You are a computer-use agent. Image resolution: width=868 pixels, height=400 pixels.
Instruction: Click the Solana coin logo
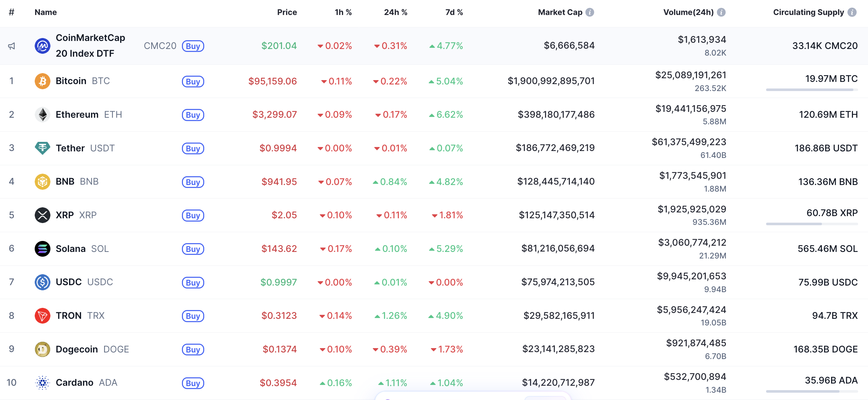tap(42, 249)
